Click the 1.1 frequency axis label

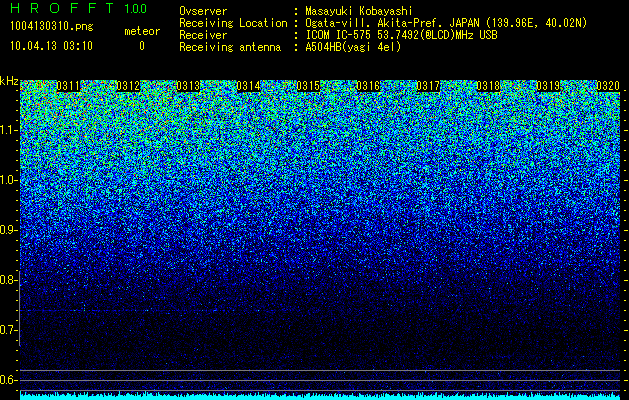[x=8, y=130]
